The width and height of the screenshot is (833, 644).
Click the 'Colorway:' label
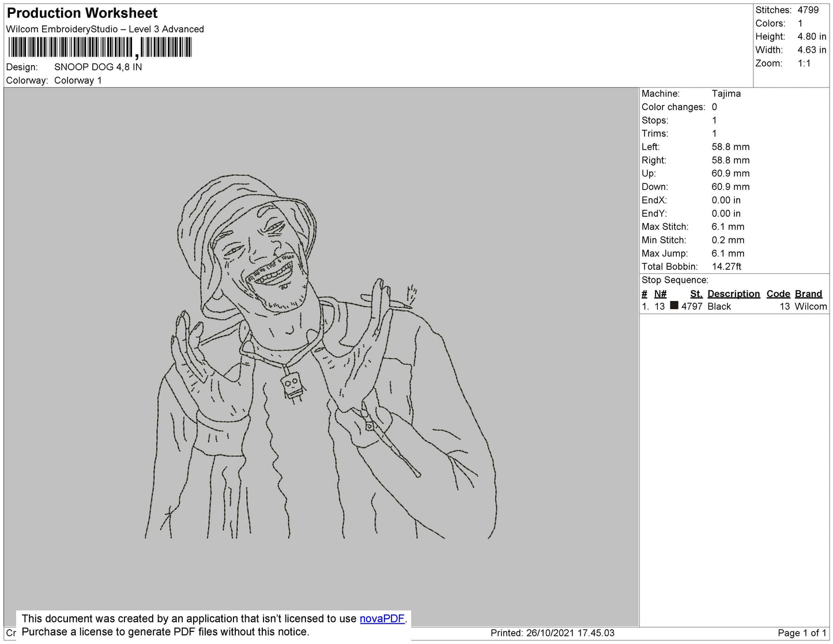(27, 81)
